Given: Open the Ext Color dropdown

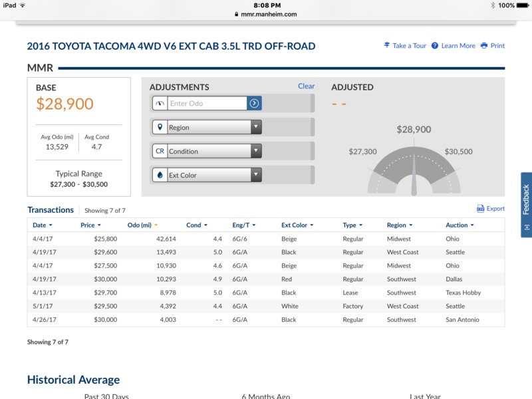Looking at the screenshot, I should (x=207, y=175).
